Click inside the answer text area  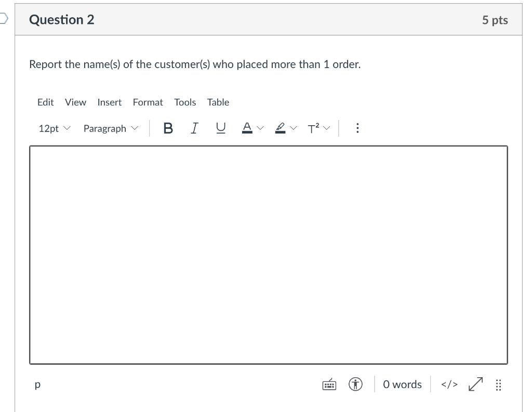click(x=269, y=255)
